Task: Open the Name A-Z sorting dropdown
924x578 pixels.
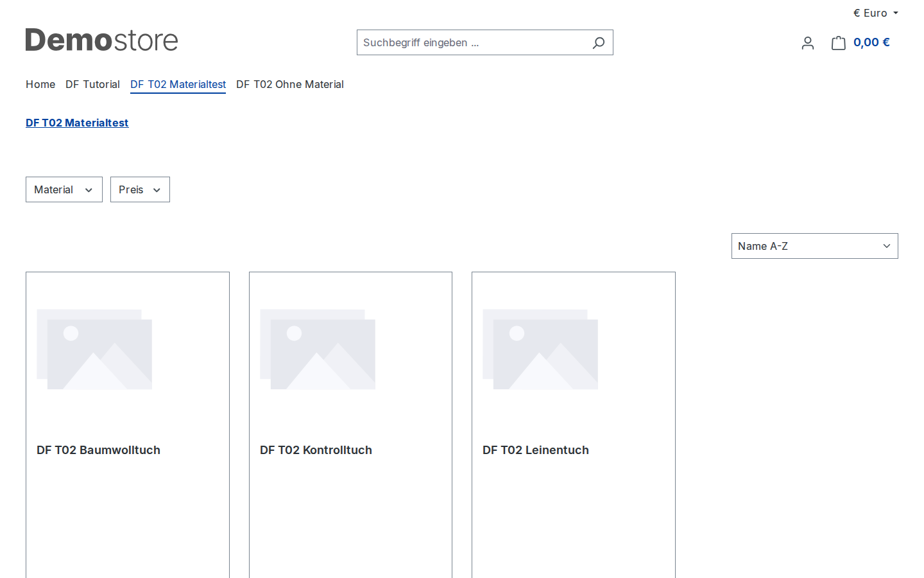Action: [815, 246]
